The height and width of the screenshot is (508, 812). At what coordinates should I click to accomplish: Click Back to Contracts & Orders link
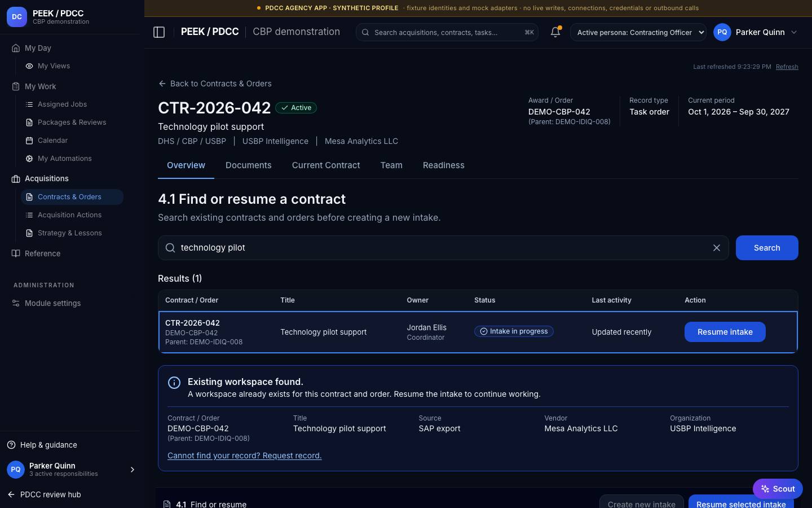215,84
